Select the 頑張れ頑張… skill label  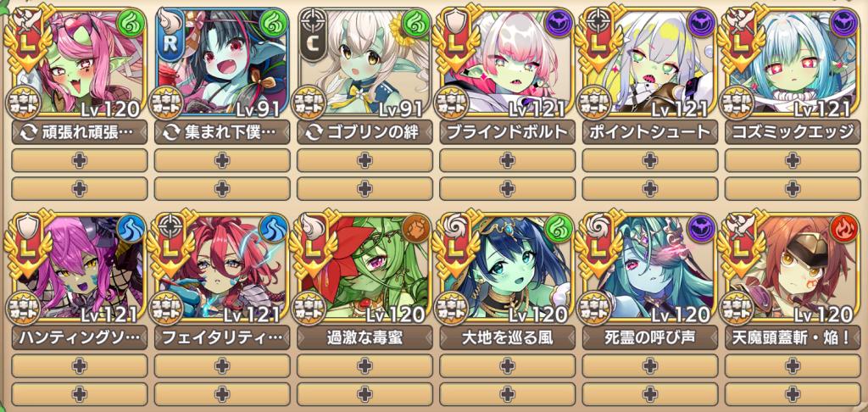[79, 132]
